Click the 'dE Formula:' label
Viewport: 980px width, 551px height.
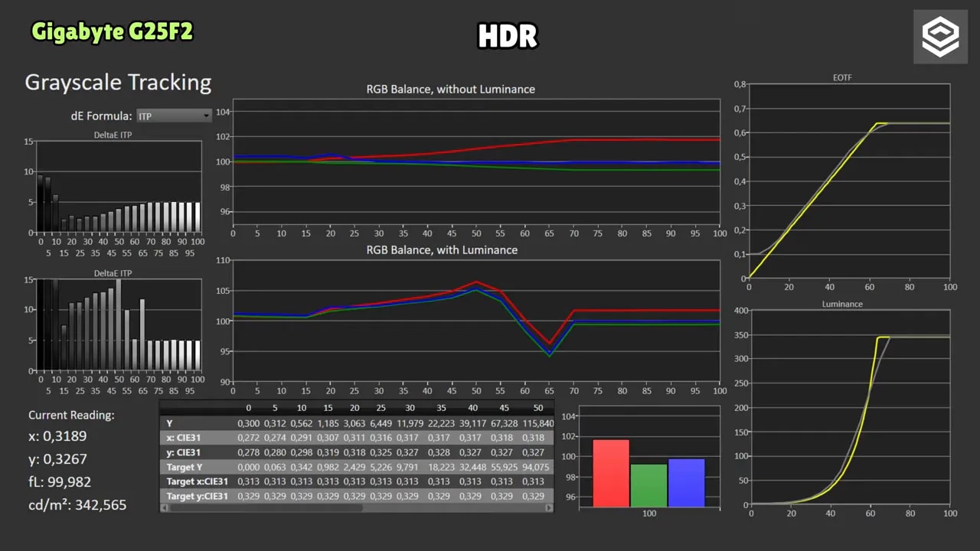[101, 116]
